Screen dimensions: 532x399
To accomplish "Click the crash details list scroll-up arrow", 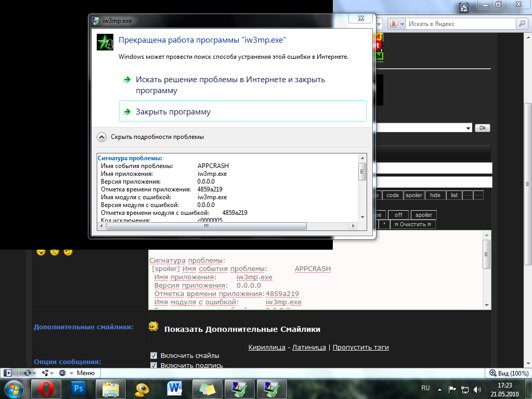I will point(362,158).
